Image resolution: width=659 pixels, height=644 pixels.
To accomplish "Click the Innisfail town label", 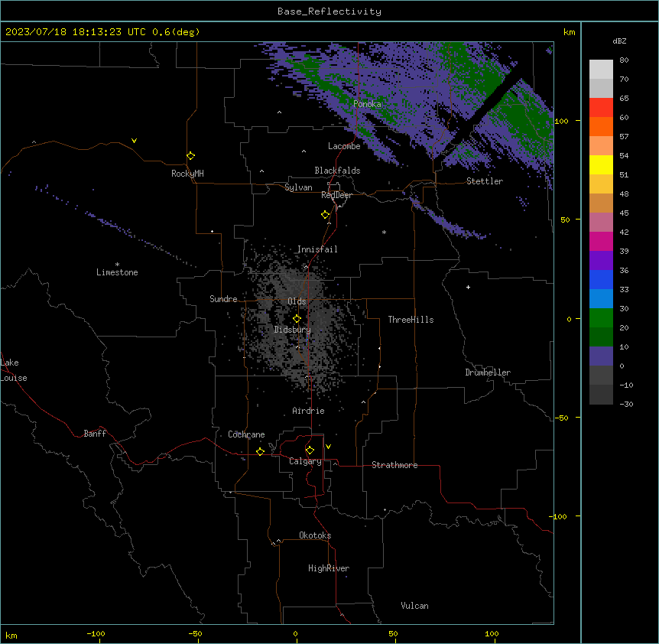I will (317, 249).
